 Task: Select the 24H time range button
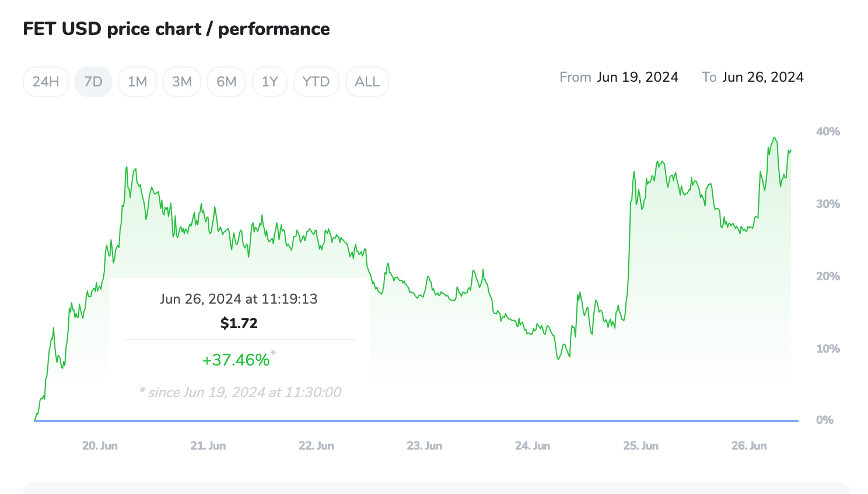[45, 82]
